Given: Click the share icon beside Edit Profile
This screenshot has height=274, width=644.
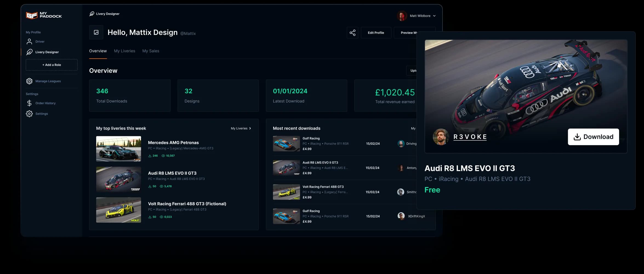Looking at the screenshot, I should click(353, 33).
